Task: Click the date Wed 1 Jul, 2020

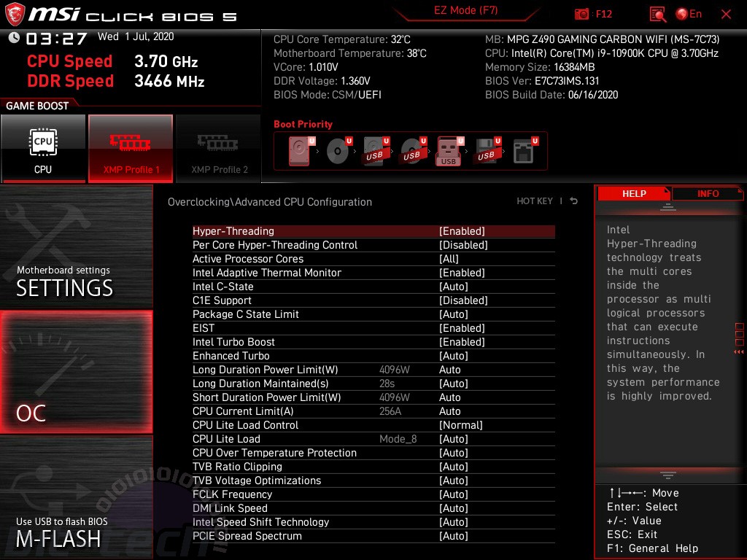Action: pos(136,36)
